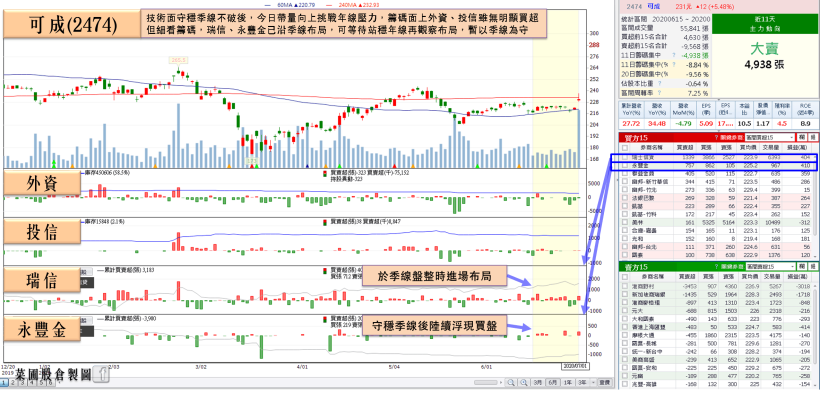The height and width of the screenshot is (393, 820).
Task: Select 大和國泰 row in seller list
Action: click(715, 319)
